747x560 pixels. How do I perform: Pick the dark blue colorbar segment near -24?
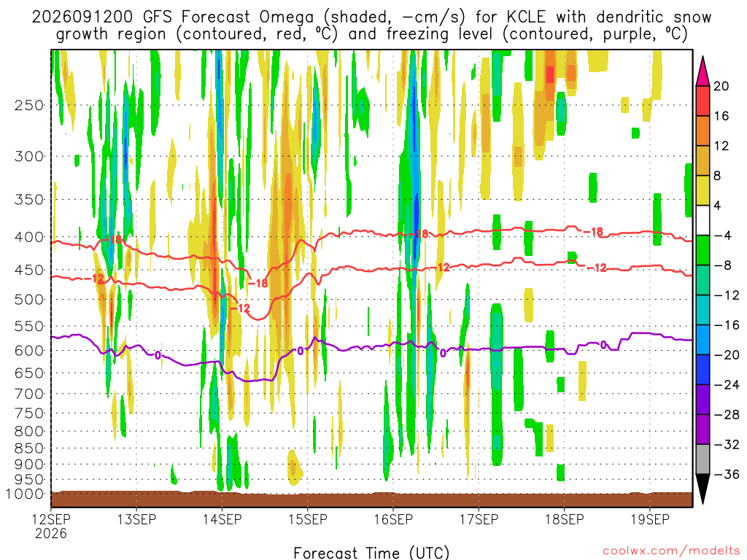point(703,370)
